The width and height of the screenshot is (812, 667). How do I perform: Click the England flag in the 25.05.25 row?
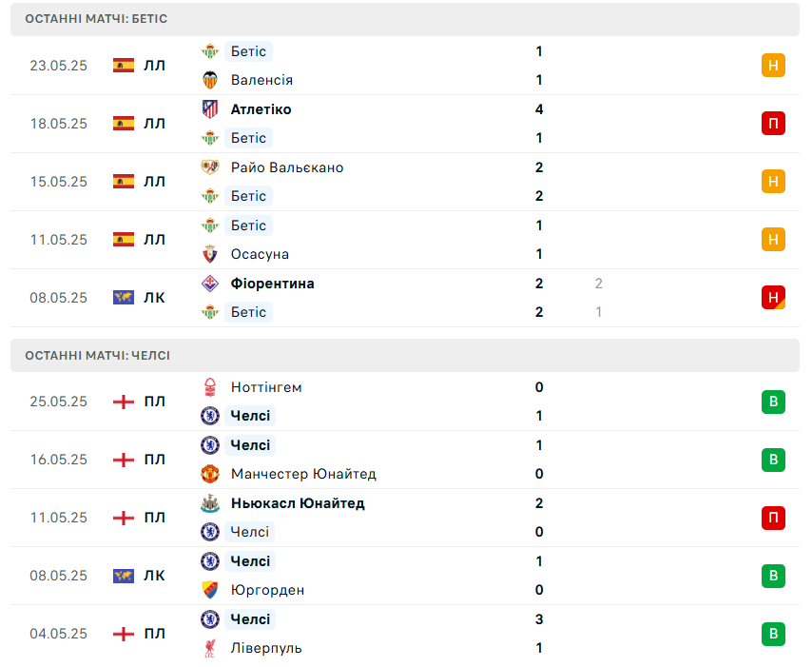tap(124, 402)
